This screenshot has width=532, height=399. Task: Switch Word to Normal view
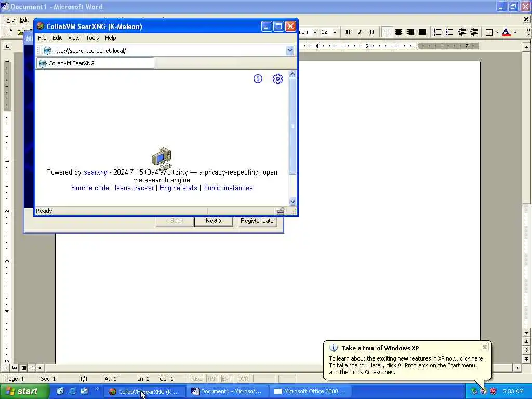[6, 367]
